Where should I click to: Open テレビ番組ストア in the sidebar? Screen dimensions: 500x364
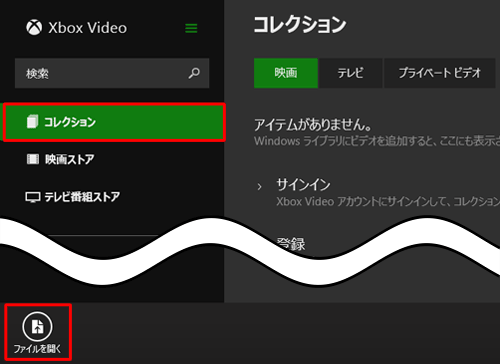[x=73, y=197]
